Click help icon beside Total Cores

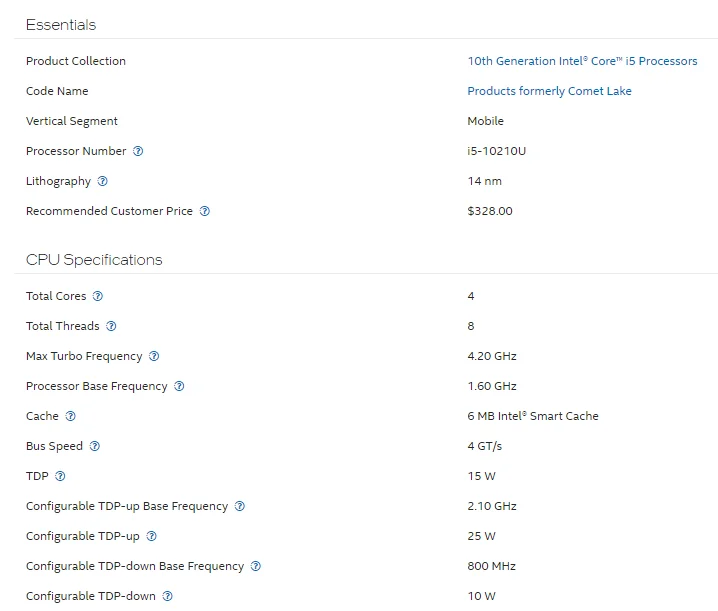click(x=98, y=296)
